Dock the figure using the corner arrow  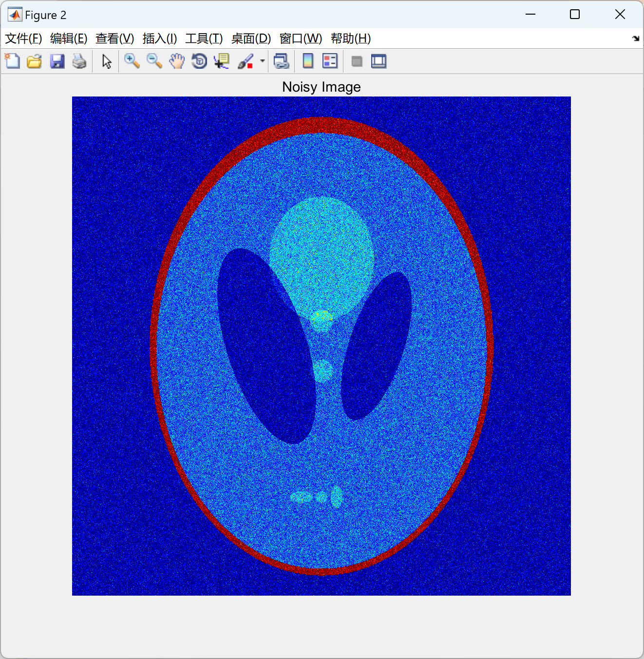click(x=636, y=39)
